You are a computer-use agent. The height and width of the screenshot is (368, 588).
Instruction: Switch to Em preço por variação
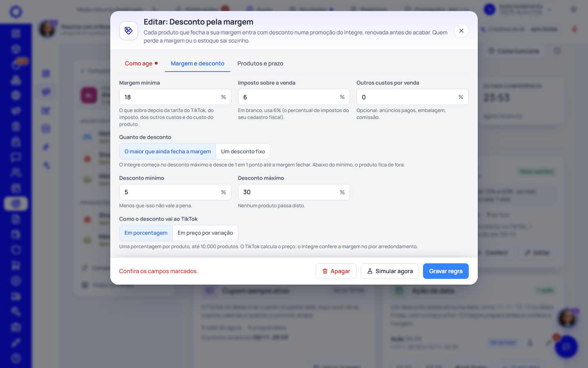(205, 233)
